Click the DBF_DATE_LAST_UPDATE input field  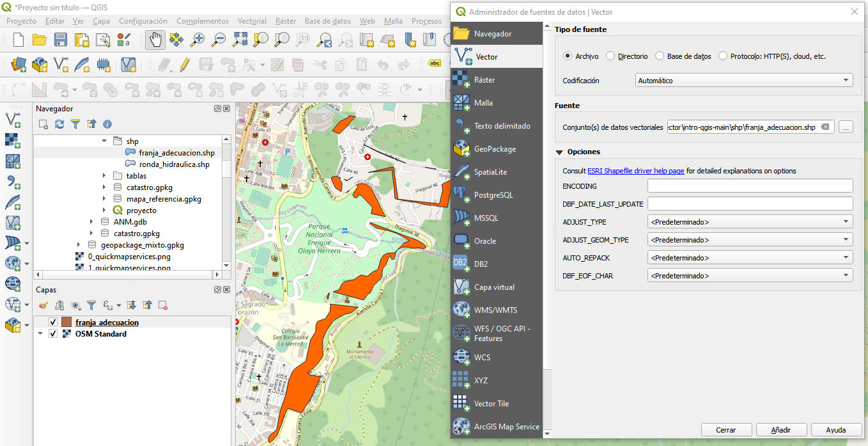750,204
